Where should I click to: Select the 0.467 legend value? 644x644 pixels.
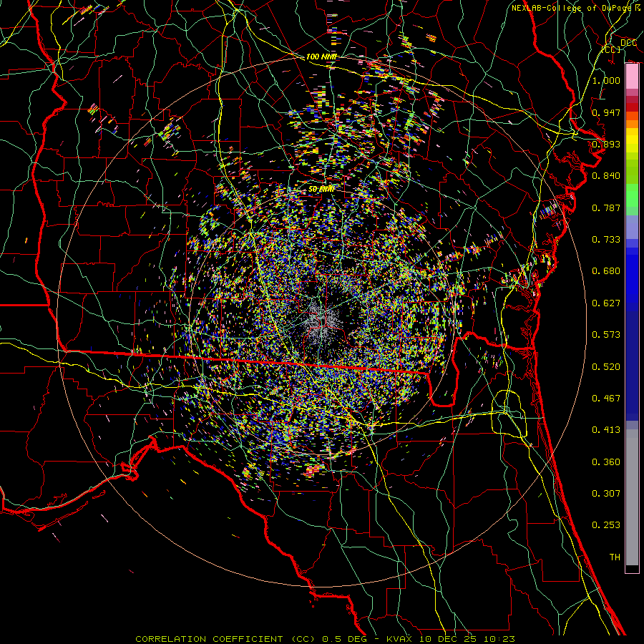tap(606, 399)
